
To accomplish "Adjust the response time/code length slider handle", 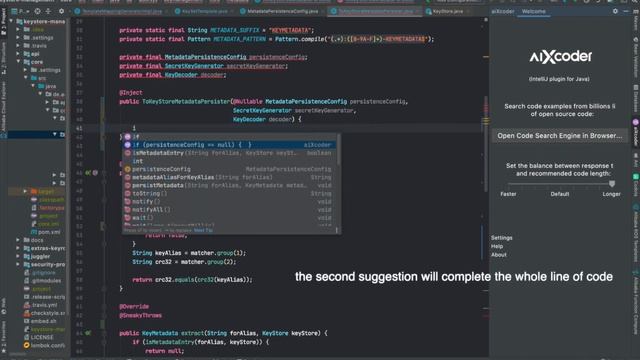I will click(611, 184).
